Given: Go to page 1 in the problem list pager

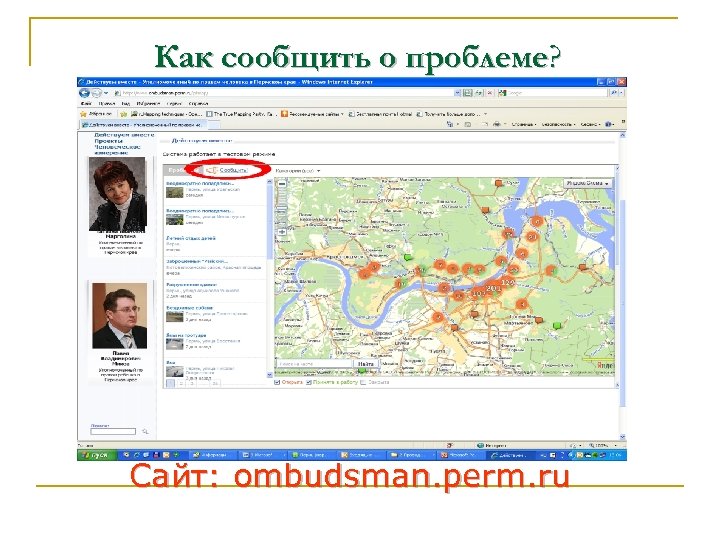Looking at the screenshot, I should [x=170, y=383].
